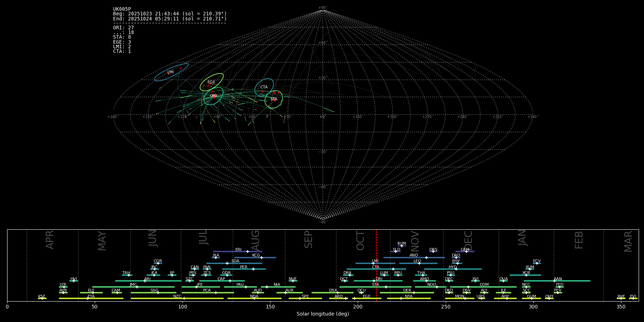
Task: Click the NZC shower label in timeline
Action: [x=177, y=297]
